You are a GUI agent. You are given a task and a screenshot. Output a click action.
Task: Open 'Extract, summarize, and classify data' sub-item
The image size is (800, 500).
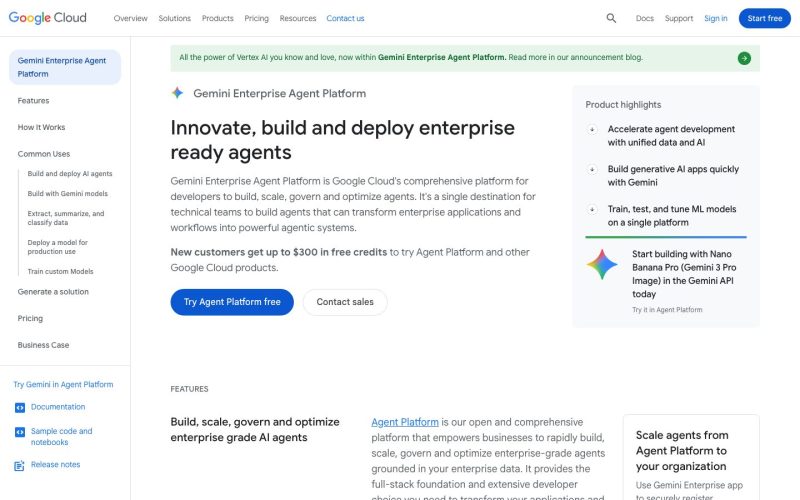pyautogui.click(x=66, y=218)
